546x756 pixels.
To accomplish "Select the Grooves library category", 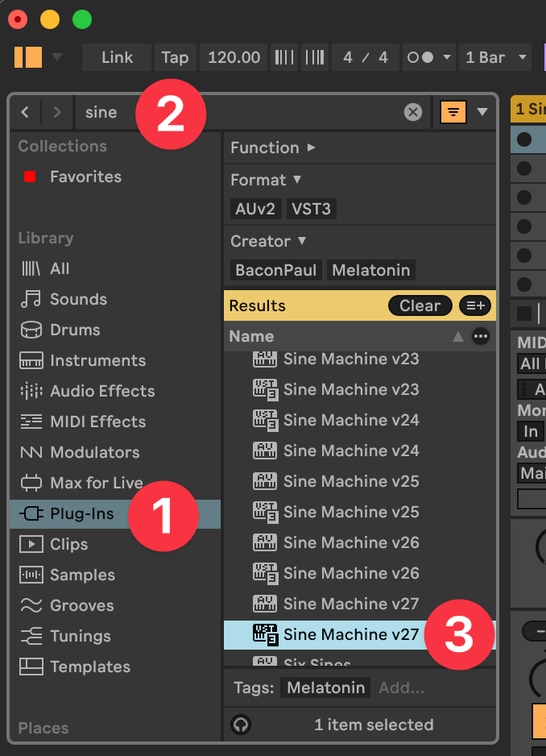I will pyautogui.click(x=81, y=605).
